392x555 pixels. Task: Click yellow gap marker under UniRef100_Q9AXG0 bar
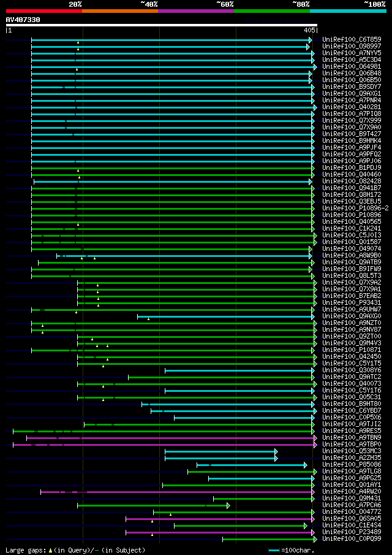pyautogui.click(x=148, y=319)
